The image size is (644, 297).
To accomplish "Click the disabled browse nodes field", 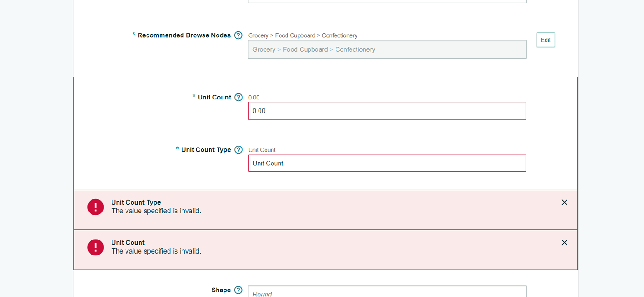I will click(x=386, y=49).
